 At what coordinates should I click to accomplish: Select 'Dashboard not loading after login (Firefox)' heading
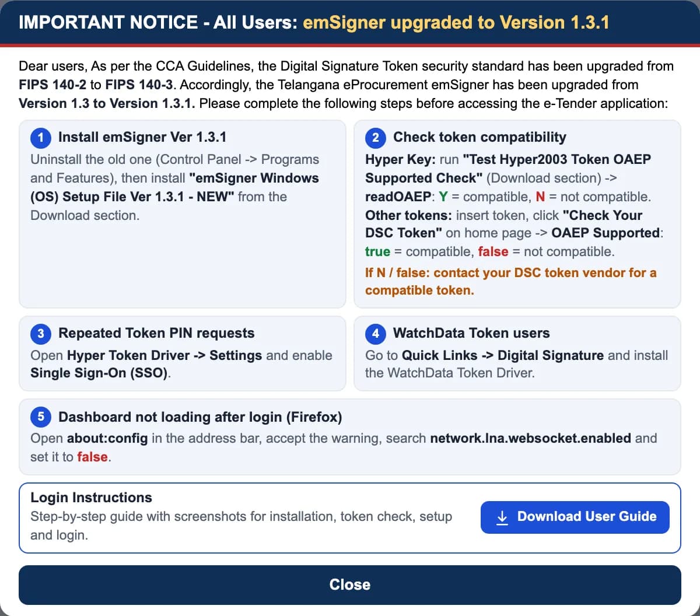[x=200, y=417]
